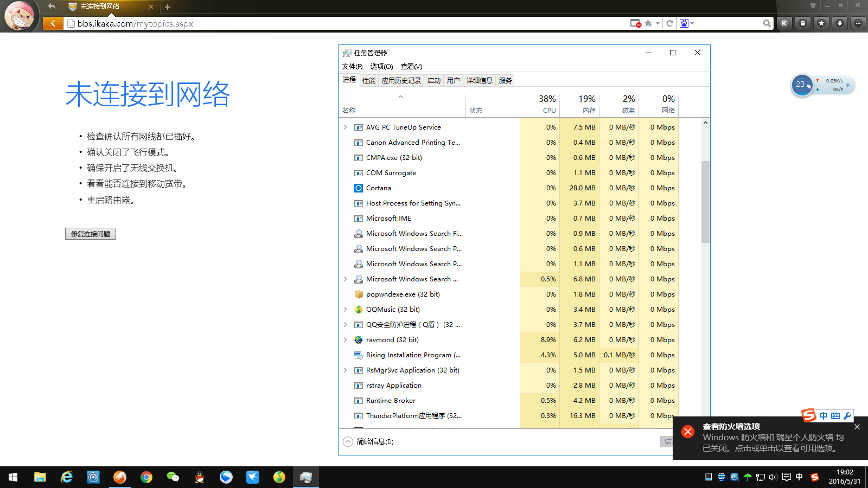Click the Sogou keyboard icon in IME bar
The height and width of the screenshot is (488, 868).
click(x=835, y=416)
